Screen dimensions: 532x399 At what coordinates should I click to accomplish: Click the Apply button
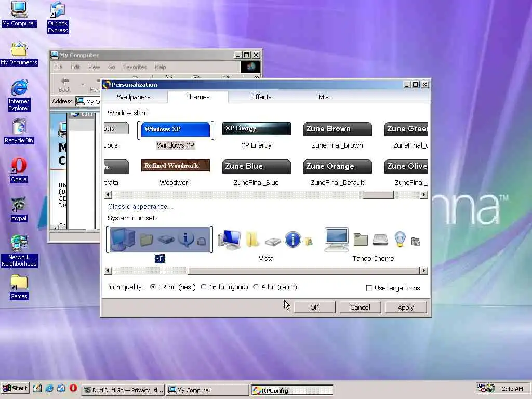pos(406,308)
